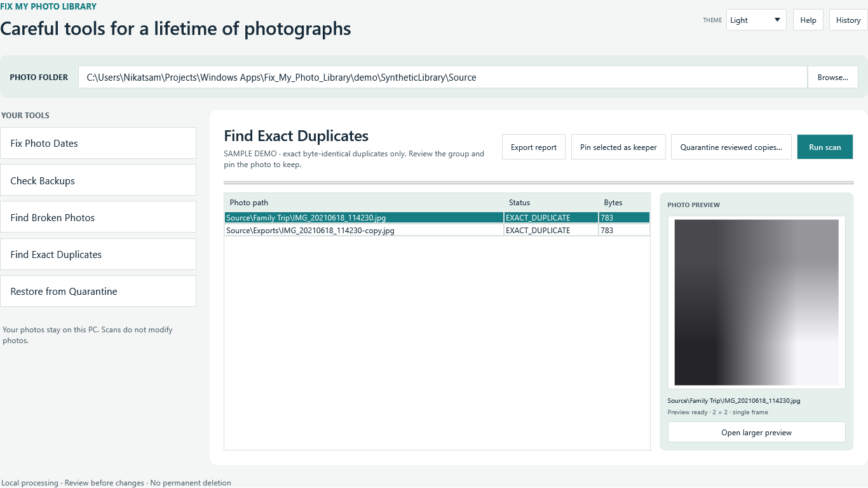The image size is (868, 488).
Task: Click the Help button
Action: coord(808,20)
